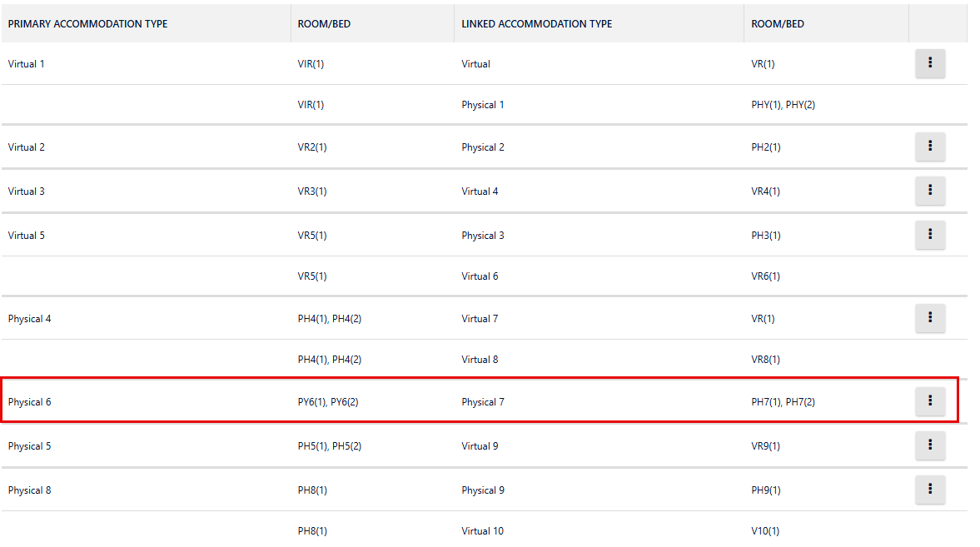Open three-dot menu for Virtual 5 row
Viewport: 980px width, 547px height.
pyautogui.click(x=930, y=235)
